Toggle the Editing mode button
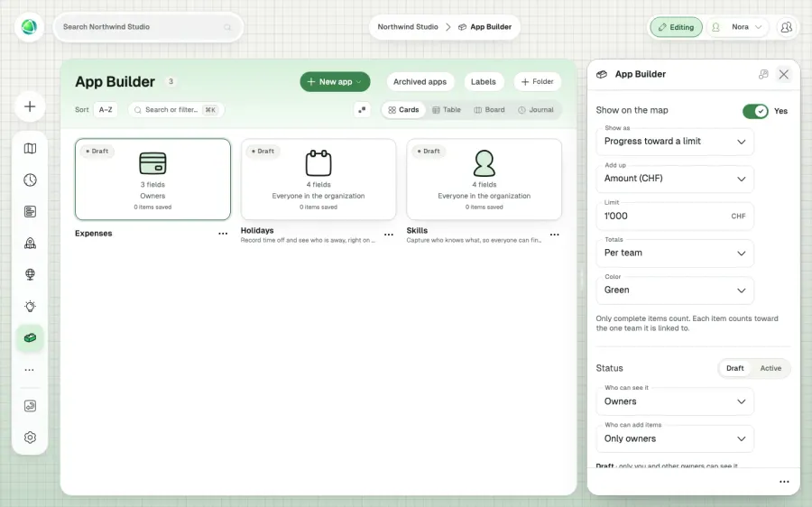The width and height of the screenshot is (812, 507). coord(676,27)
